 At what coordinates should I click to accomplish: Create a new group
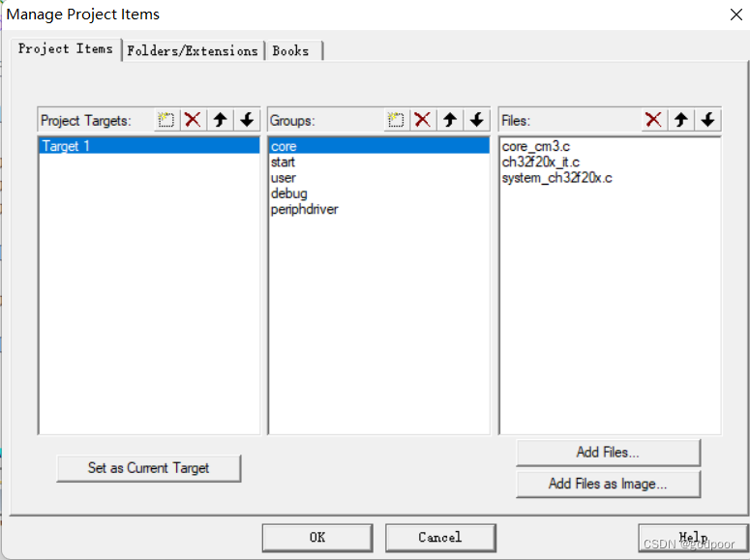(396, 120)
